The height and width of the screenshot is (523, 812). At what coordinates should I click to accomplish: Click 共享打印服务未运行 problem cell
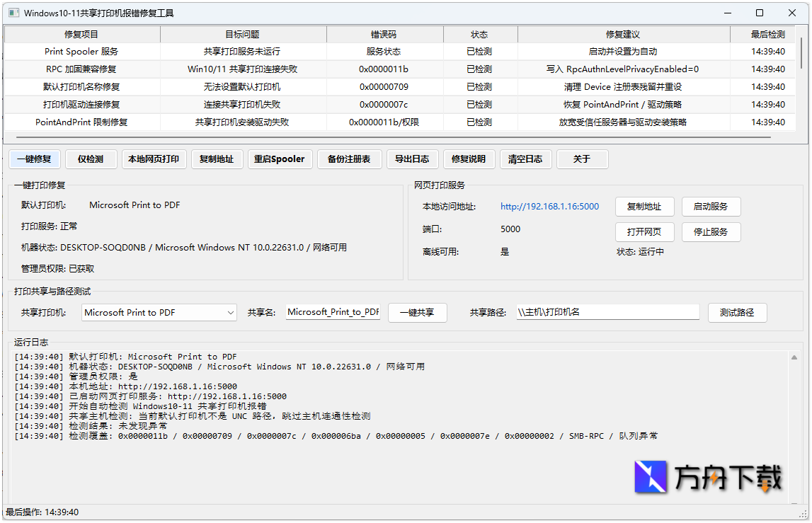tap(243, 51)
